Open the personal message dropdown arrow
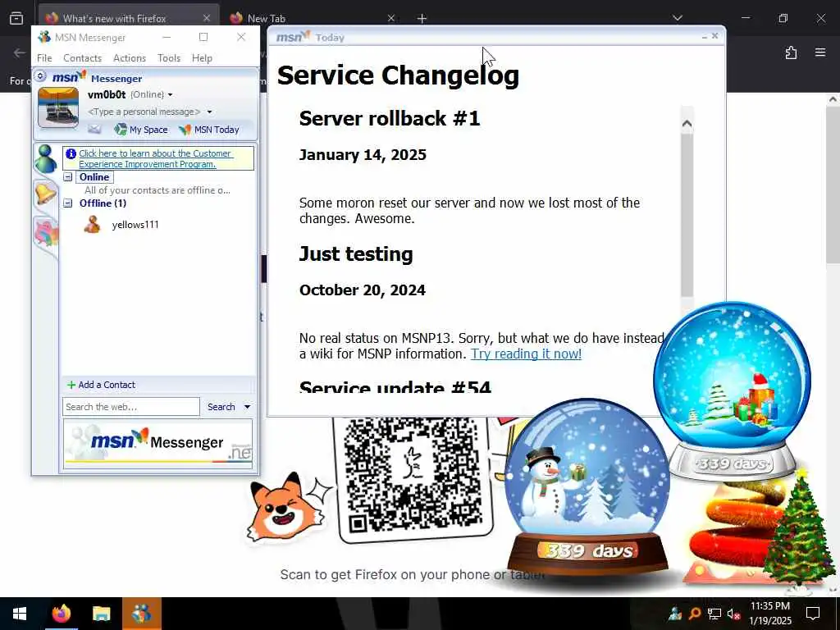Image resolution: width=840 pixels, height=630 pixels. click(209, 112)
